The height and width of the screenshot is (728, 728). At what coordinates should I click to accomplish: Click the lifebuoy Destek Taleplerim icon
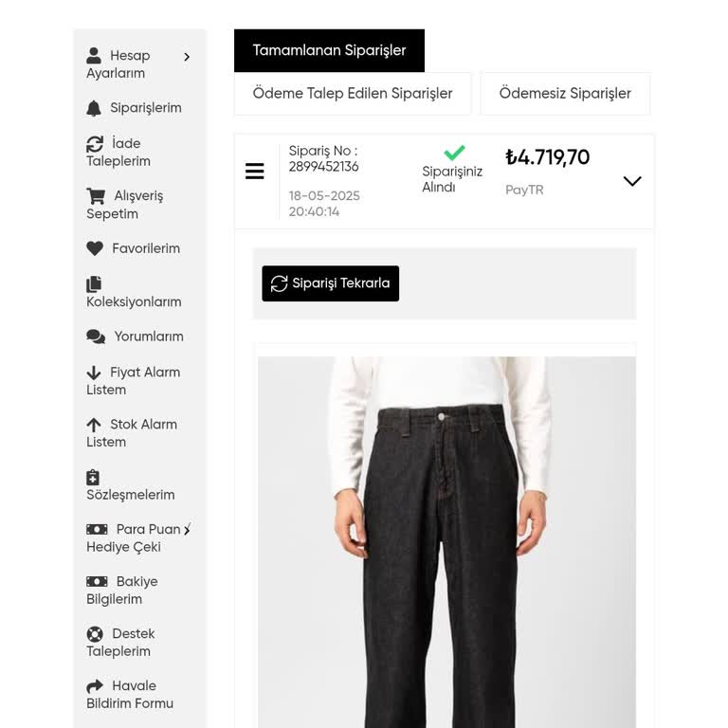[95, 634]
